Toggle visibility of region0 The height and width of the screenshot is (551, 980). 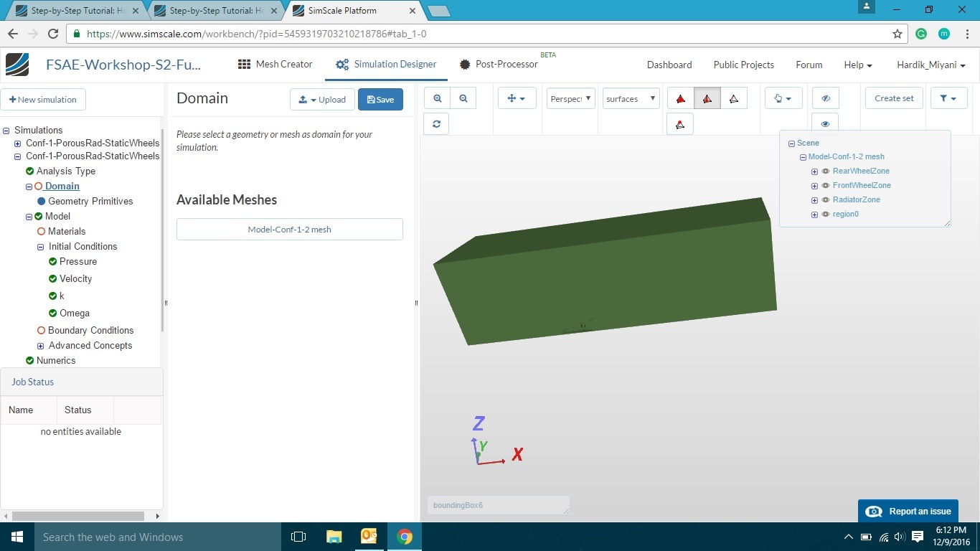click(826, 215)
